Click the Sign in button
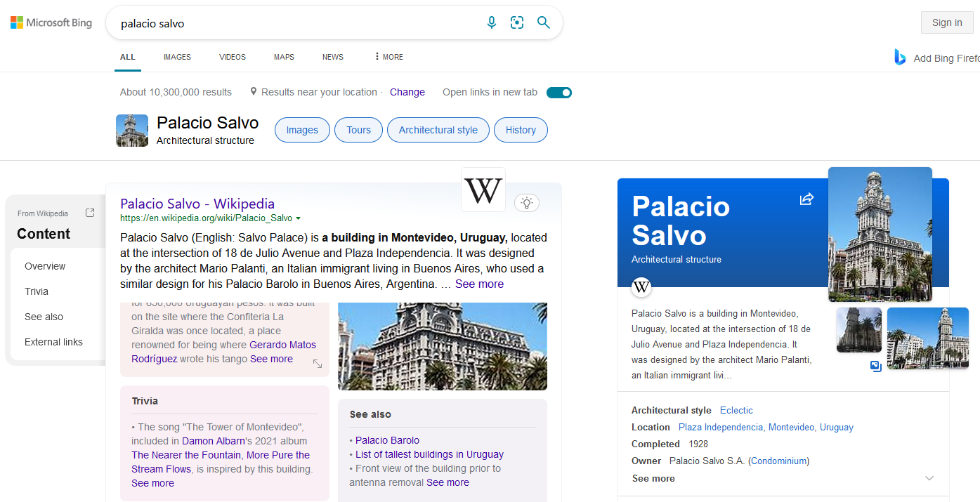This screenshot has width=980, height=502. pos(947,22)
